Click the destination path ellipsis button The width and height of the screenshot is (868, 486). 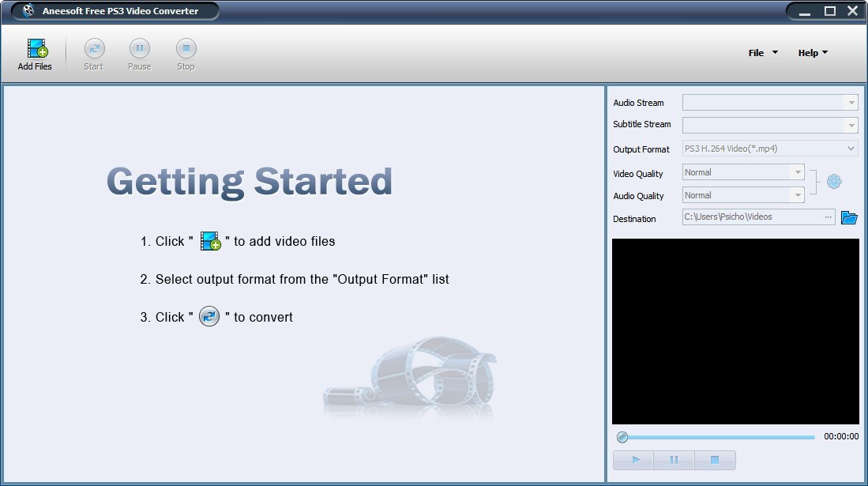(x=829, y=217)
